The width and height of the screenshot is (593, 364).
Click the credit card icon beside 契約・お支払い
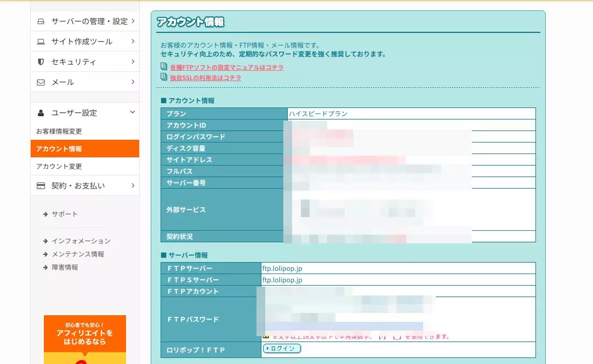point(41,186)
